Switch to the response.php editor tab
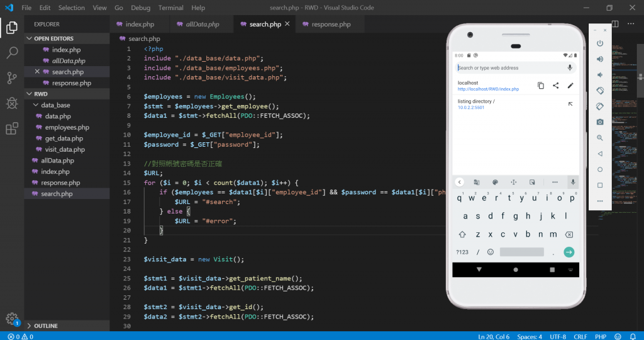Image resolution: width=644 pixels, height=340 pixels. [331, 25]
